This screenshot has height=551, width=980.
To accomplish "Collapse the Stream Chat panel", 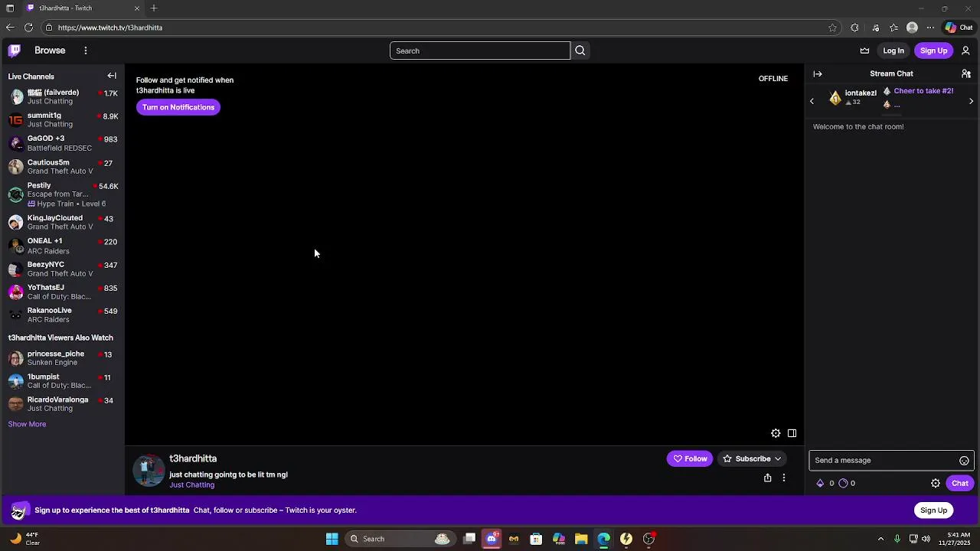I will click(818, 74).
